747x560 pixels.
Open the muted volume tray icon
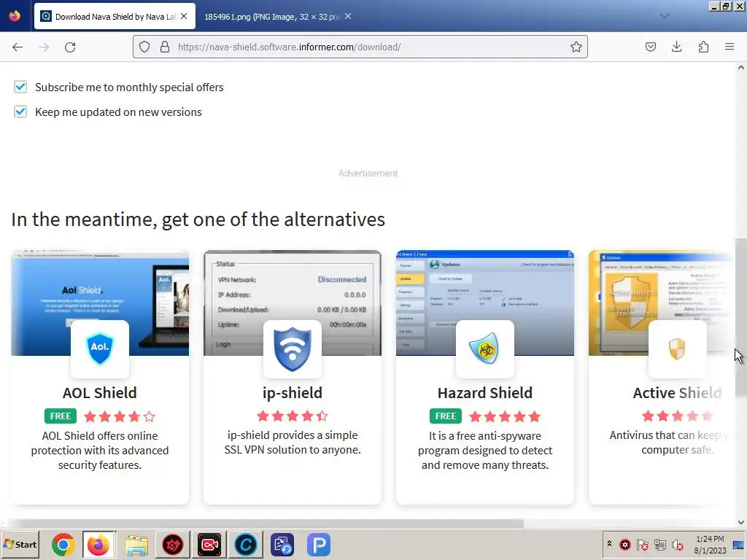click(x=677, y=544)
